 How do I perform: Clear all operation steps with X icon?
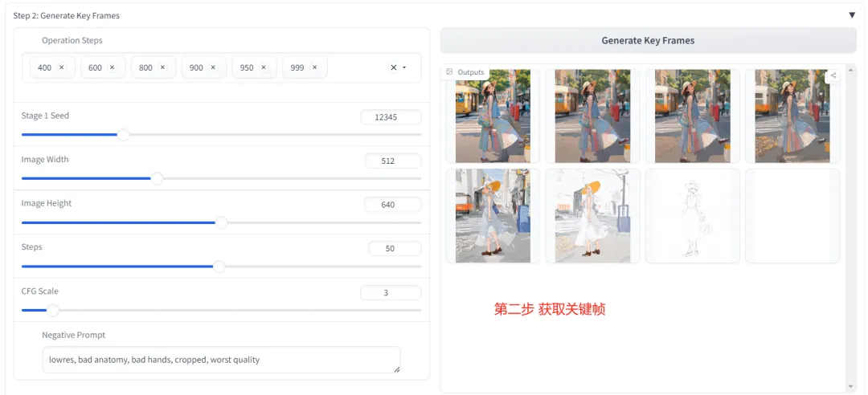394,67
